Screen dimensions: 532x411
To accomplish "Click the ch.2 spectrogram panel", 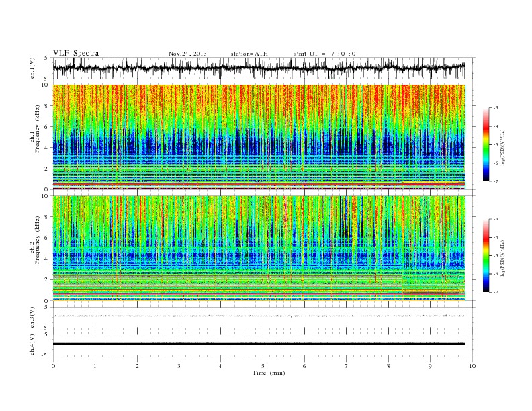I will [x=259, y=248].
